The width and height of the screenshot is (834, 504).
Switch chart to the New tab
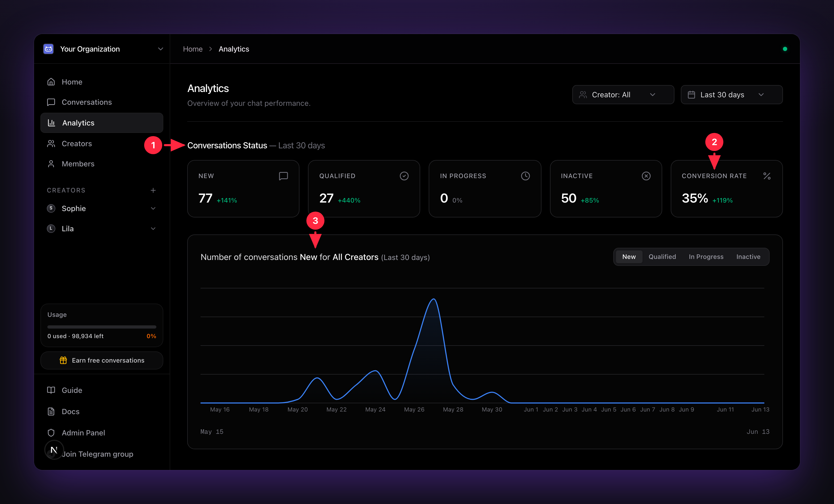pos(629,257)
